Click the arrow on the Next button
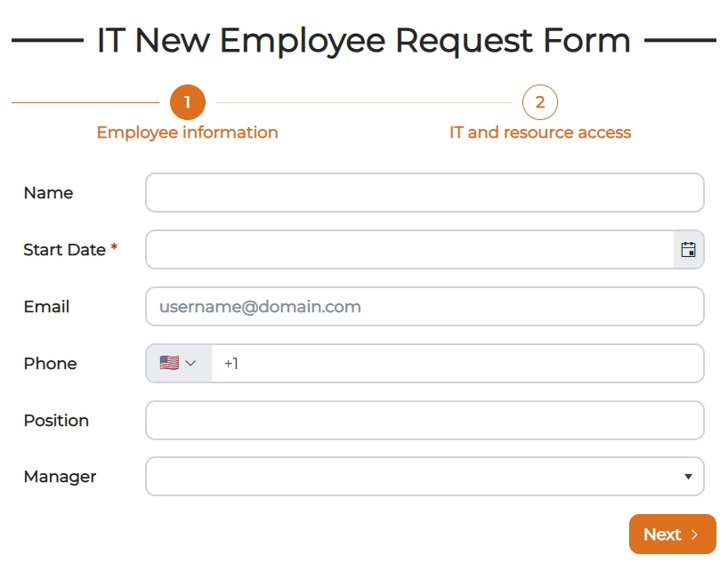Screen dimensions: 728x579 [x=694, y=535]
